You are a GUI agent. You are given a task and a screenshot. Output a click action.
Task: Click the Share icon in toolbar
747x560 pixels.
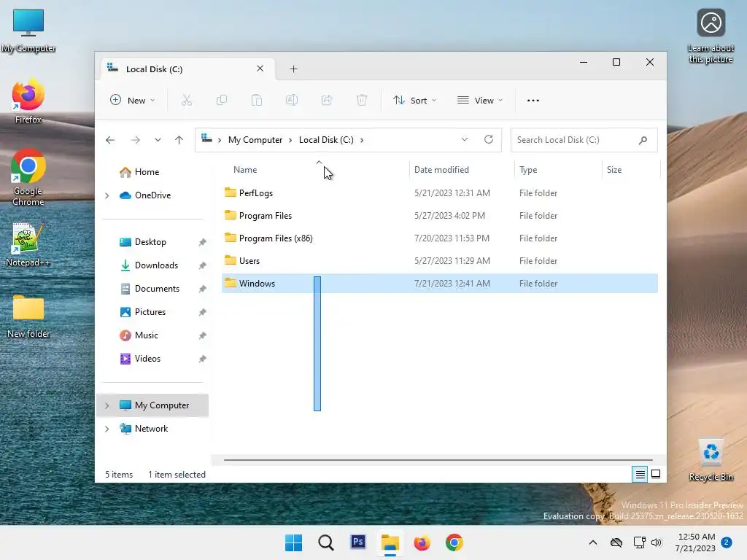click(327, 101)
